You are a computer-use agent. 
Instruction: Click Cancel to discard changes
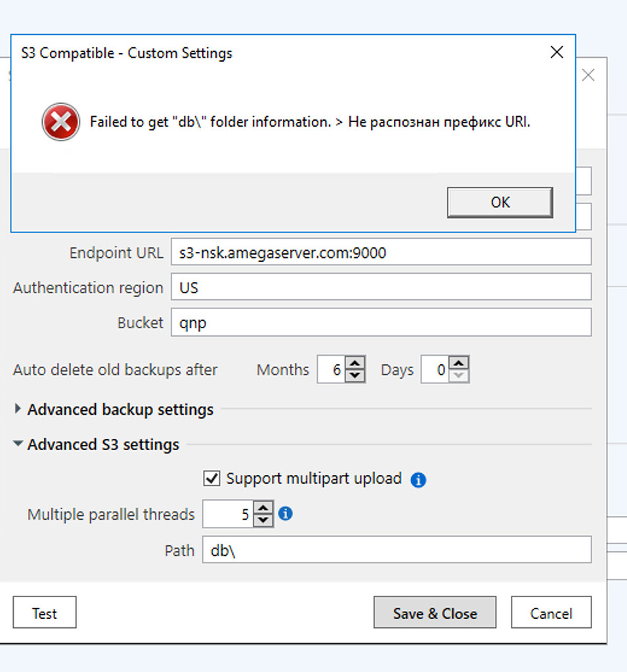[551, 612]
